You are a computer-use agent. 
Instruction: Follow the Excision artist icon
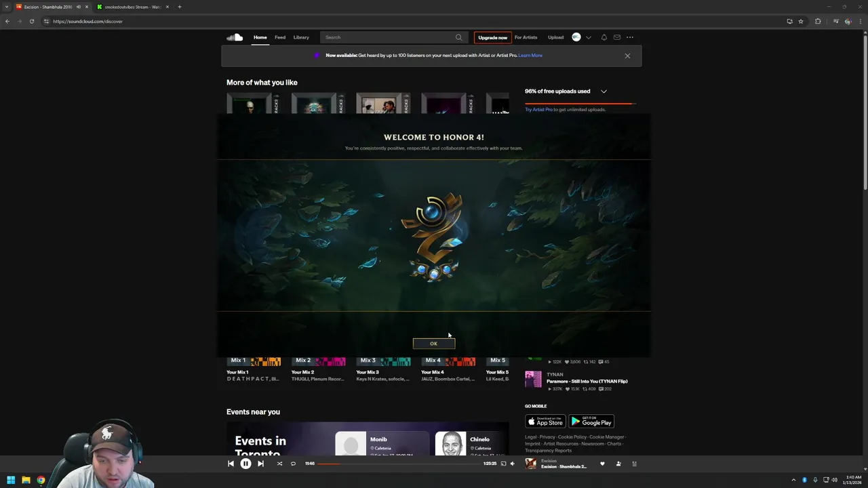[x=618, y=464]
